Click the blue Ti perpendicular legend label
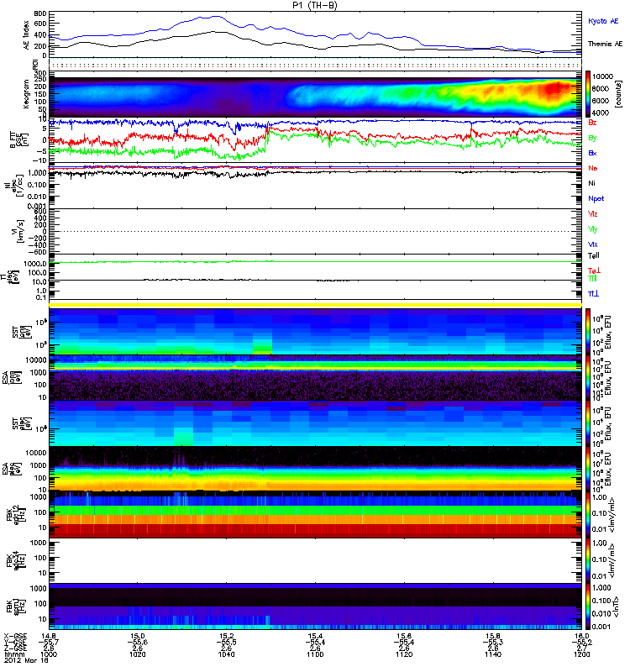This screenshot has height=672, width=630. click(x=593, y=293)
